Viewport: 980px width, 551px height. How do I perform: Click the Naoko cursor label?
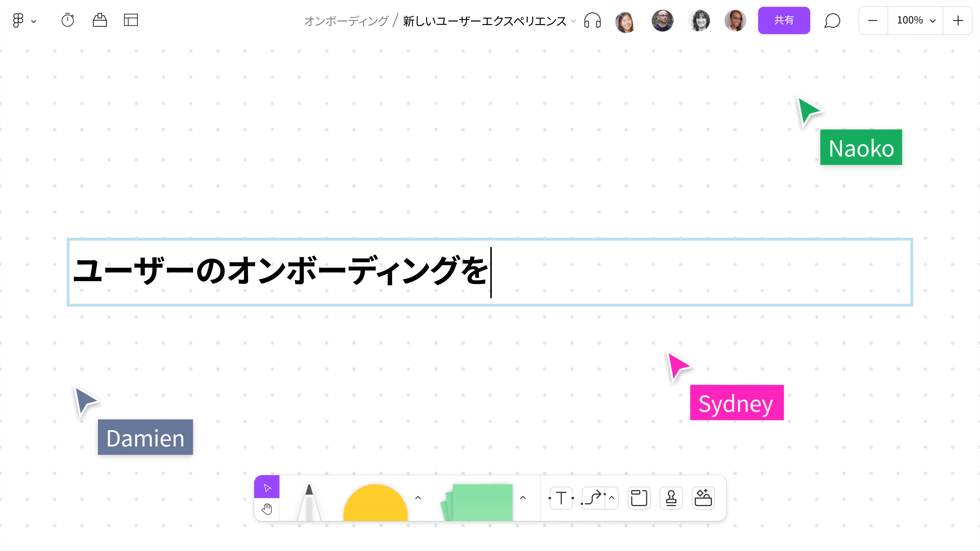(x=861, y=147)
